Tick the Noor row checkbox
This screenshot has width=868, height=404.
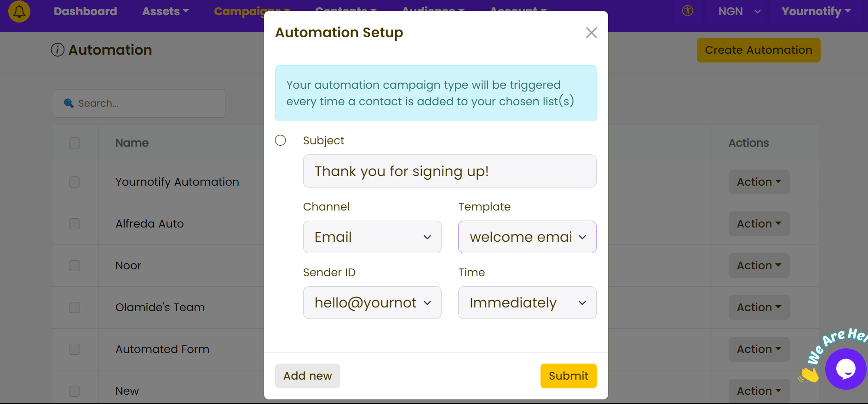click(x=75, y=266)
